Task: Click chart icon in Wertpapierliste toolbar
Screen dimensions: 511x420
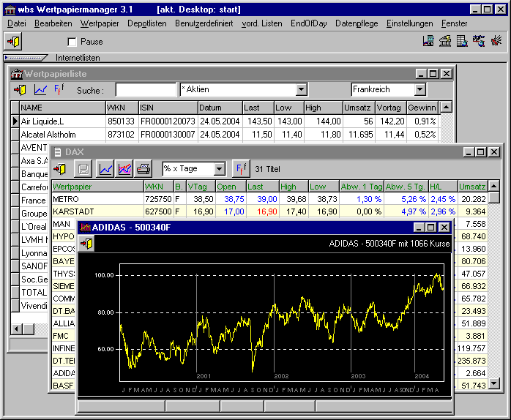Action: [x=40, y=90]
